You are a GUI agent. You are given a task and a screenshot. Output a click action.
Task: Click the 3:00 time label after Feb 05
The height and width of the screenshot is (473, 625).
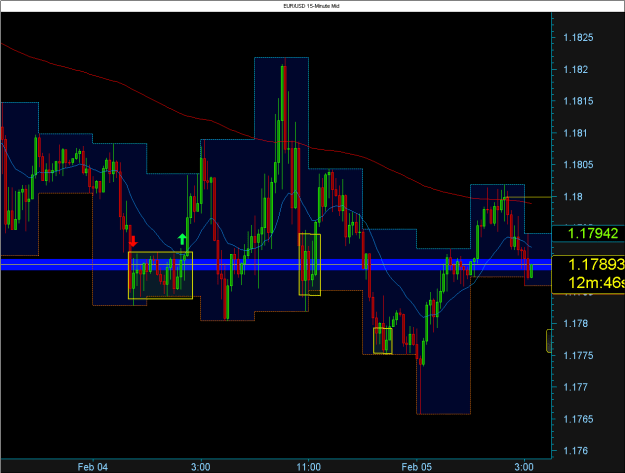[x=524, y=467]
